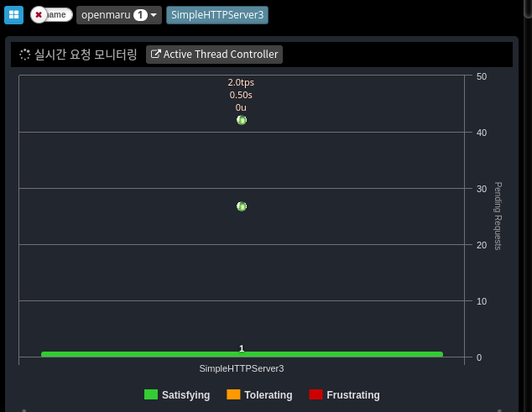Click the blue grid dashboard icon

pyautogui.click(x=13, y=15)
